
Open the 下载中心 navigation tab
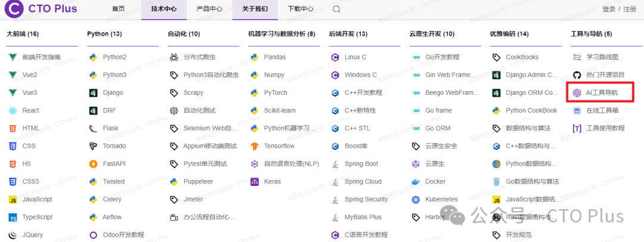point(301,9)
